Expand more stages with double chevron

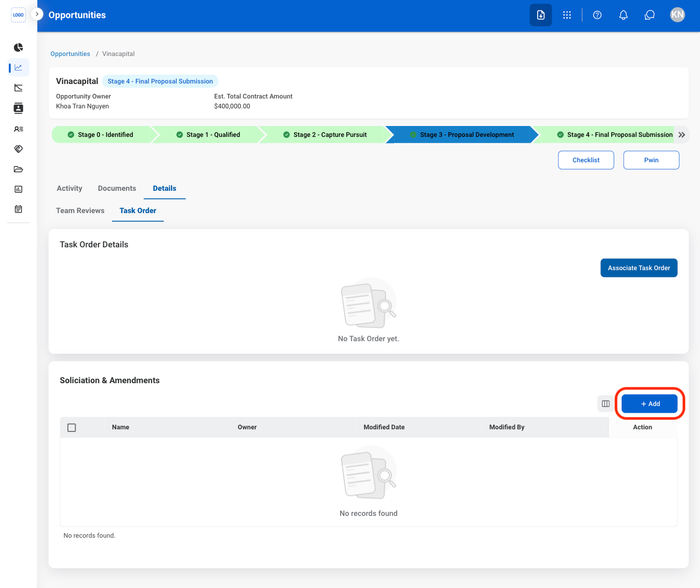(x=682, y=135)
